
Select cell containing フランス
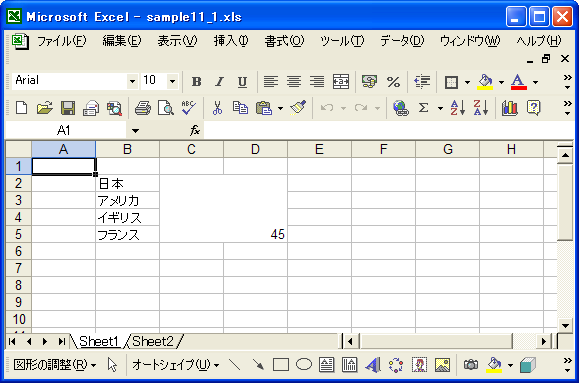tap(127, 235)
